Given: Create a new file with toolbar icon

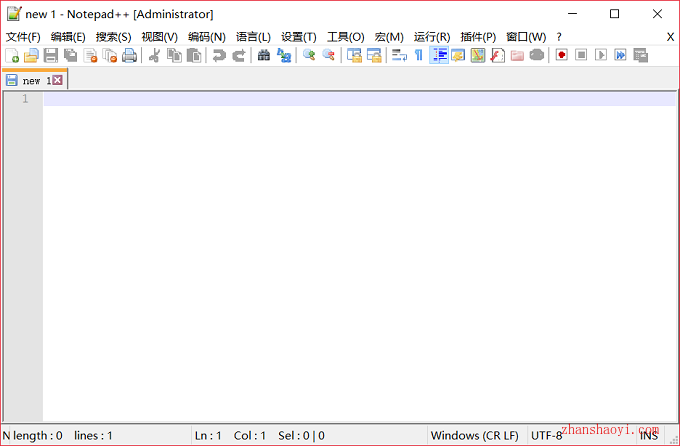Looking at the screenshot, I should pyautogui.click(x=12, y=56).
